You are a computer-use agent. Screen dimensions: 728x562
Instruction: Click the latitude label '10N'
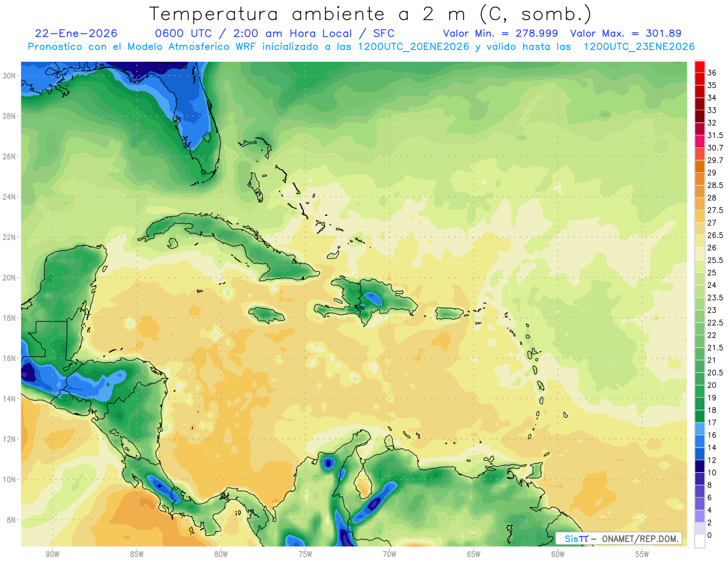(10, 480)
